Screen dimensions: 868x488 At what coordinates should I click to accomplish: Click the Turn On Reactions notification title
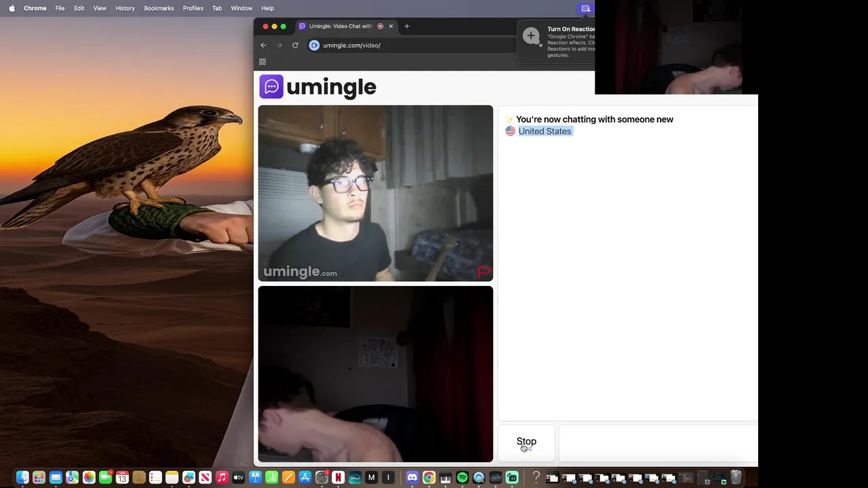pyautogui.click(x=571, y=29)
